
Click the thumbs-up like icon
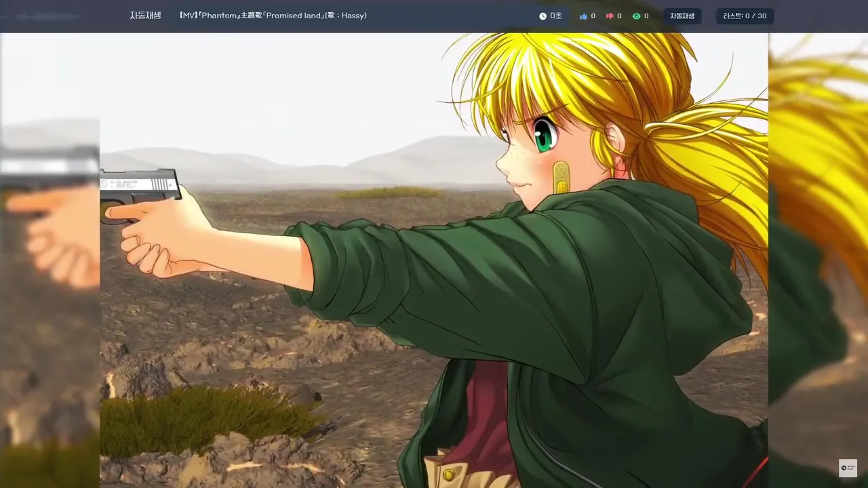click(583, 16)
